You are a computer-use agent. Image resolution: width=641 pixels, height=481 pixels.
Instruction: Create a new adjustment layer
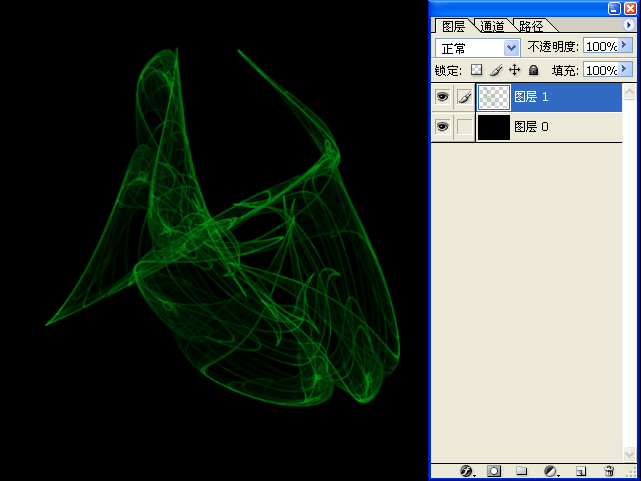pos(551,471)
